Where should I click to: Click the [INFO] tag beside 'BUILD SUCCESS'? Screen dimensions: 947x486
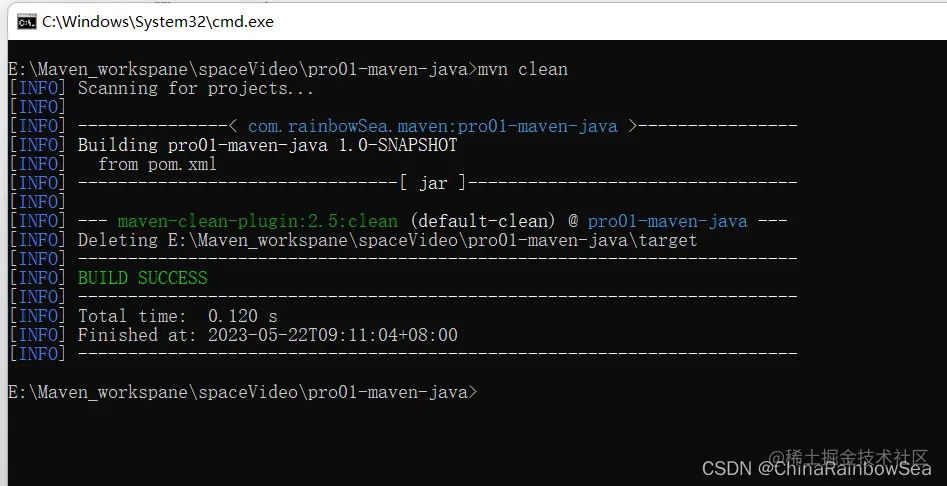37,278
